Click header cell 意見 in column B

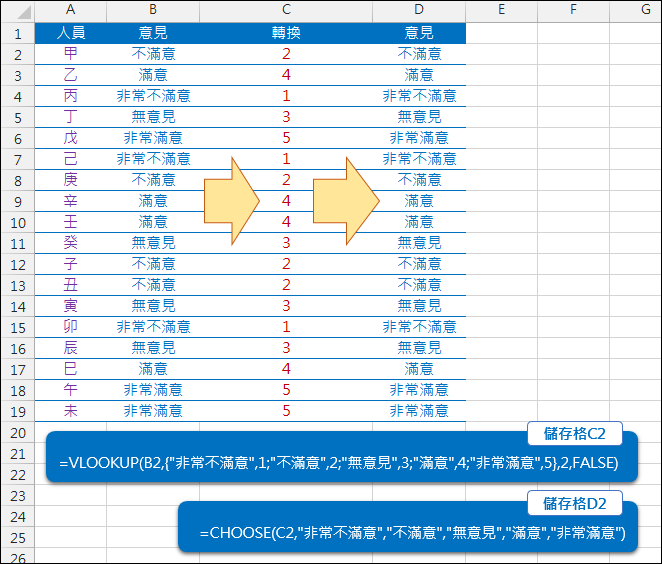(x=153, y=33)
